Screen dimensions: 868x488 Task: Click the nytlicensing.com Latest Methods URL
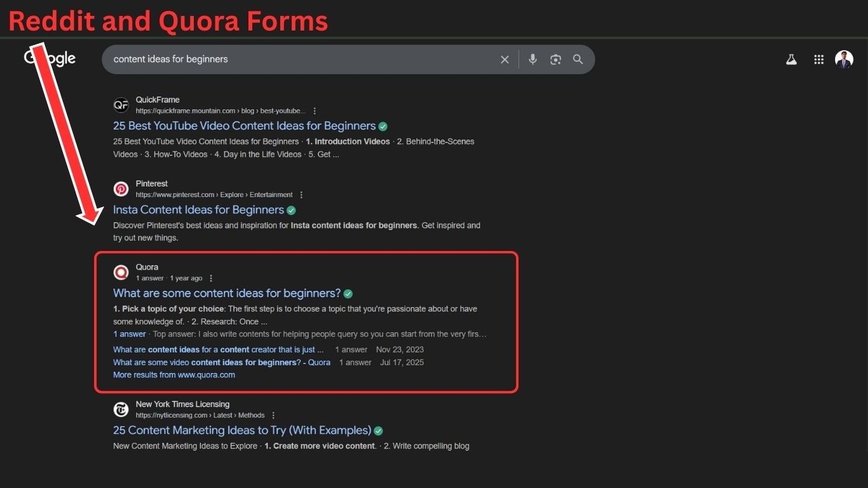pyautogui.click(x=200, y=416)
